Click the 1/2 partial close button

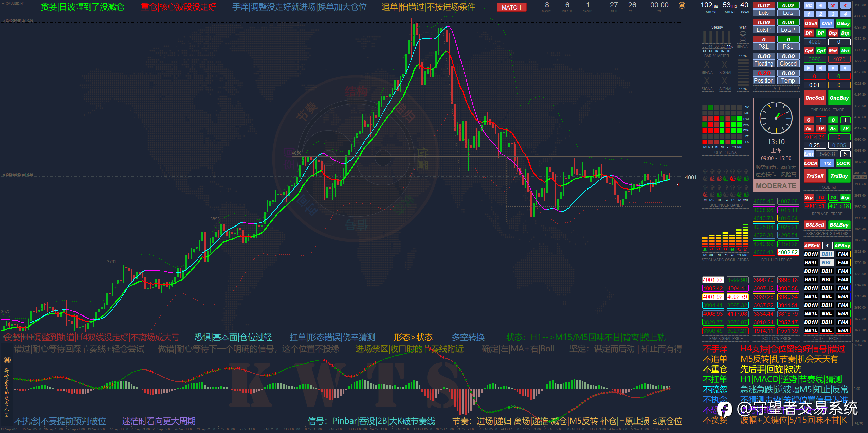pyautogui.click(x=827, y=163)
